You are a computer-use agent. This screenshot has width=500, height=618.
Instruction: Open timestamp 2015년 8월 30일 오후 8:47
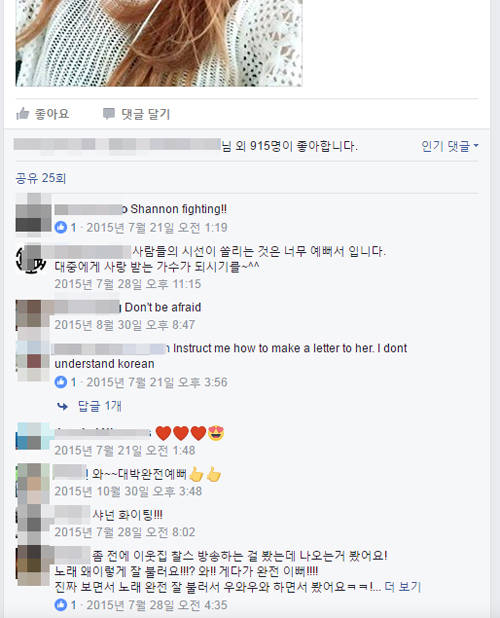click(x=125, y=325)
